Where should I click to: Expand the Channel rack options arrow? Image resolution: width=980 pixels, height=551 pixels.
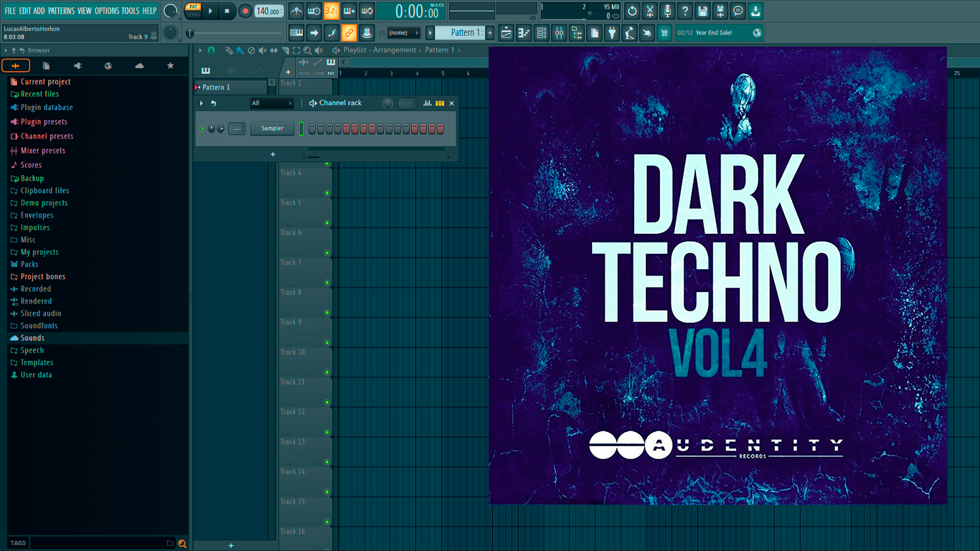202,103
